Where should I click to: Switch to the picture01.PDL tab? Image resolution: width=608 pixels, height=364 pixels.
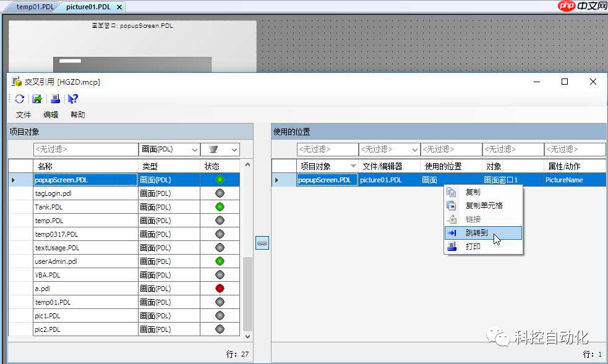(x=88, y=7)
